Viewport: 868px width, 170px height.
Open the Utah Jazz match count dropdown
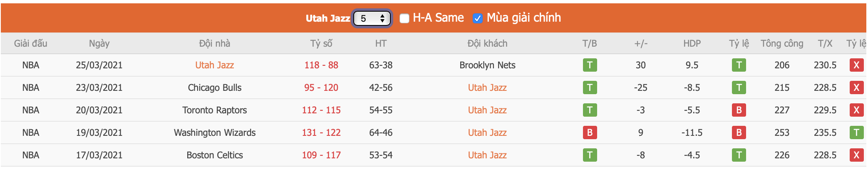tap(372, 18)
